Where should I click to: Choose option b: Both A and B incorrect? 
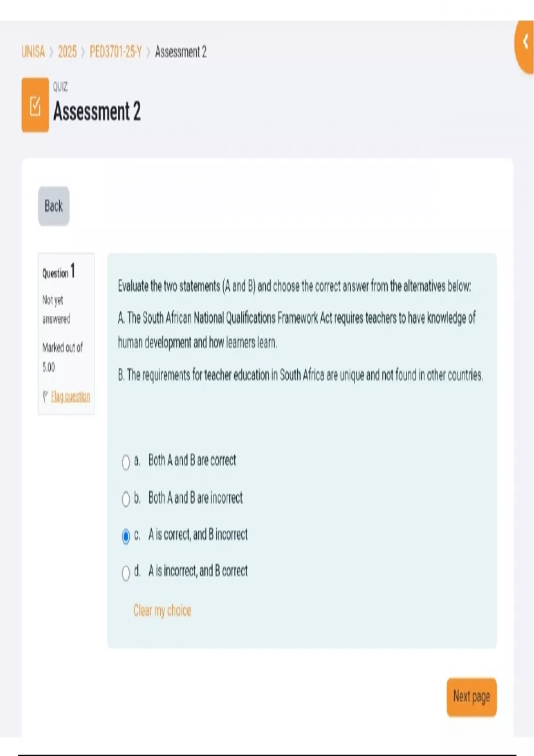[126, 499]
